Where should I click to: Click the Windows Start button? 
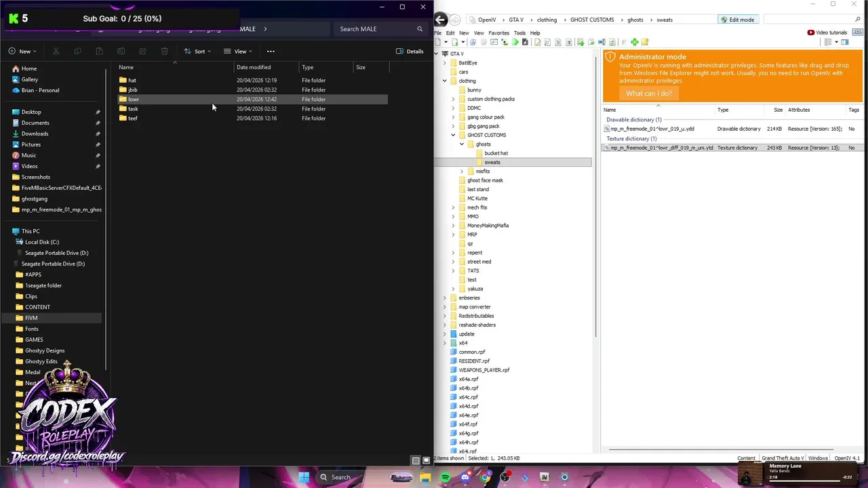304,477
